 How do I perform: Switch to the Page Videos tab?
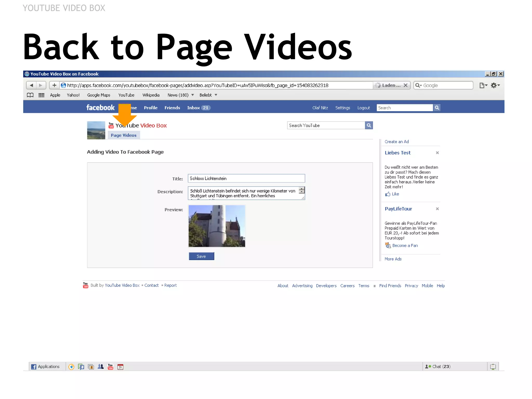tap(124, 135)
